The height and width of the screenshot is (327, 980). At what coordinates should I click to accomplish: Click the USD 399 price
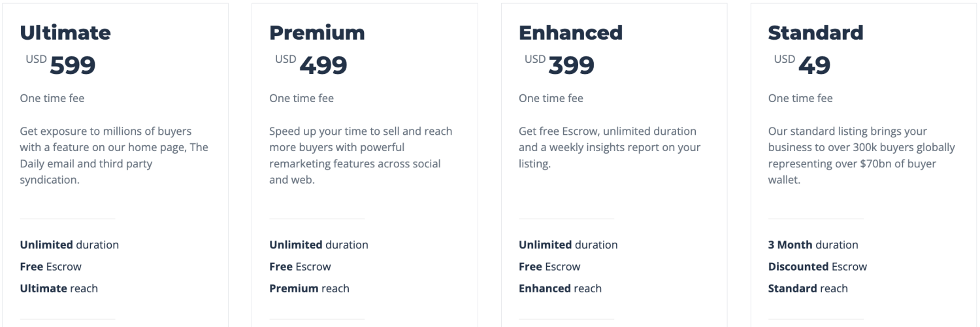(x=559, y=65)
